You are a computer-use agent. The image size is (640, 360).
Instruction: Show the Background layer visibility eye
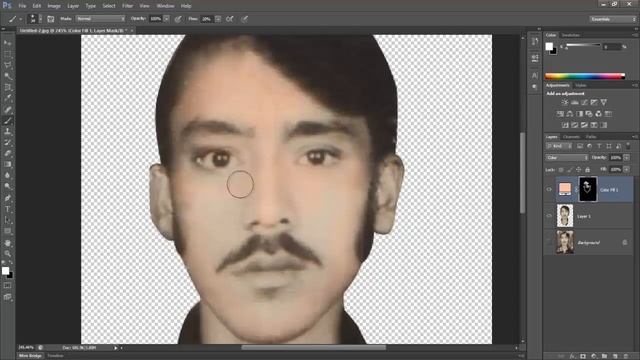pos(549,242)
